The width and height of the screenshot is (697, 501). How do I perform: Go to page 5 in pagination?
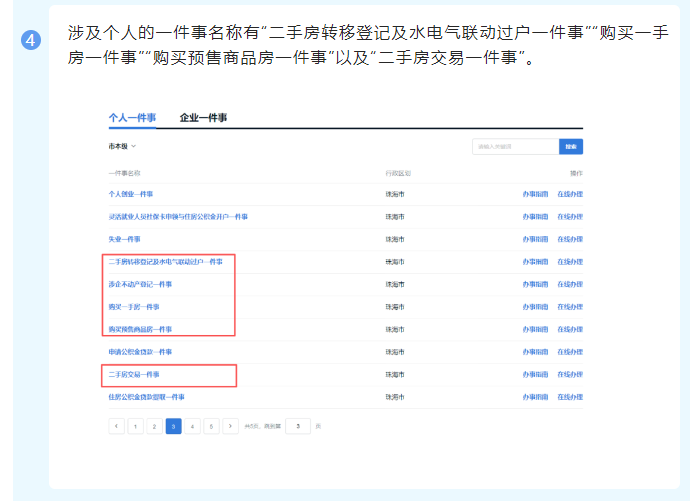click(212, 426)
